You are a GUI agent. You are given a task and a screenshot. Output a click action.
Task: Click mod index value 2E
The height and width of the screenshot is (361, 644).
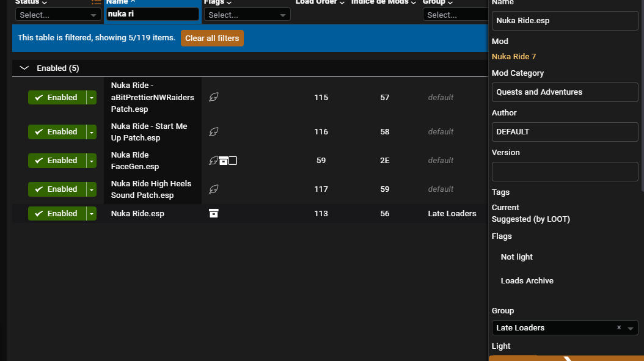pyautogui.click(x=384, y=161)
